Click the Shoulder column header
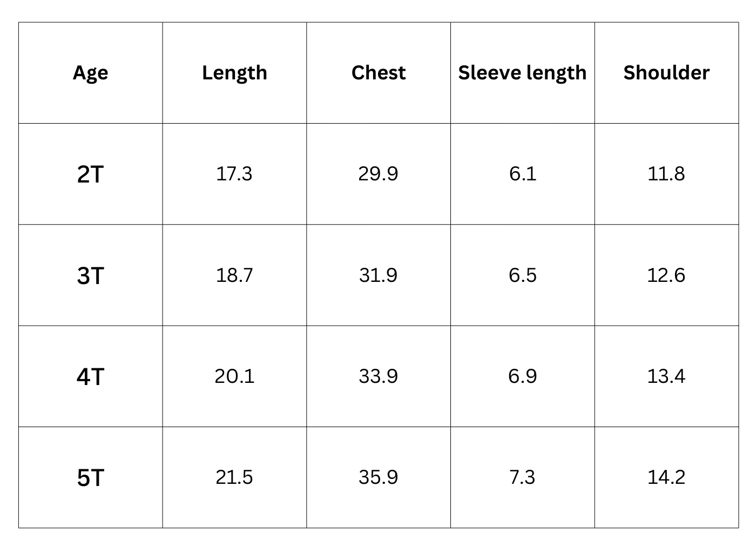 coord(666,73)
